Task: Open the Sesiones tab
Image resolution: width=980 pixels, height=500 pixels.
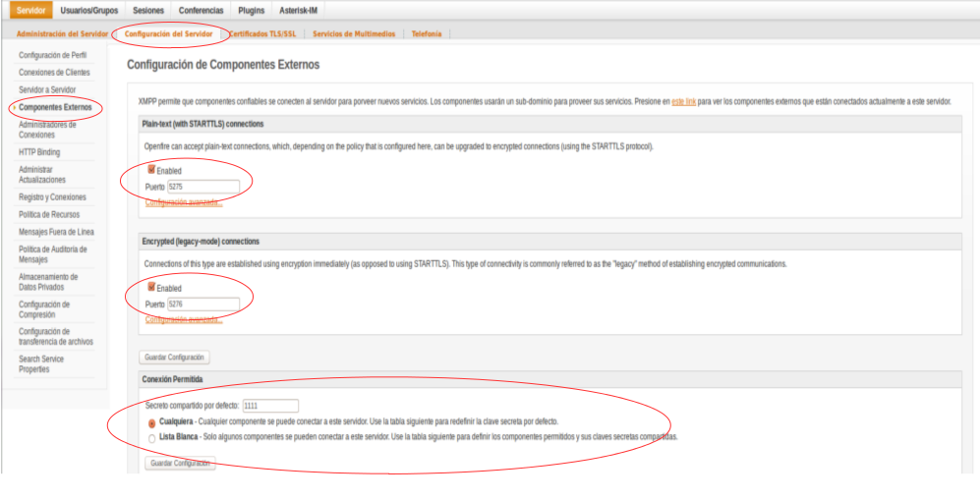Action: (148, 11)
